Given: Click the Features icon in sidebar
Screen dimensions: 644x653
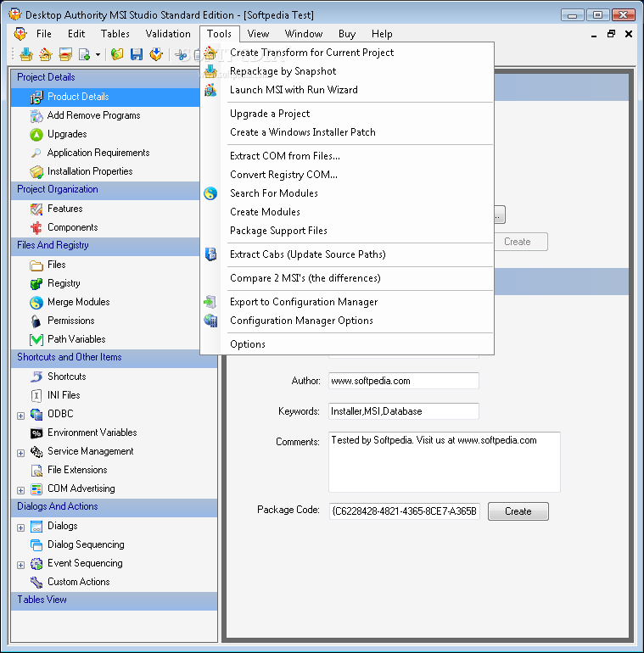Looking at the screenshot, I should coord(36,209).
